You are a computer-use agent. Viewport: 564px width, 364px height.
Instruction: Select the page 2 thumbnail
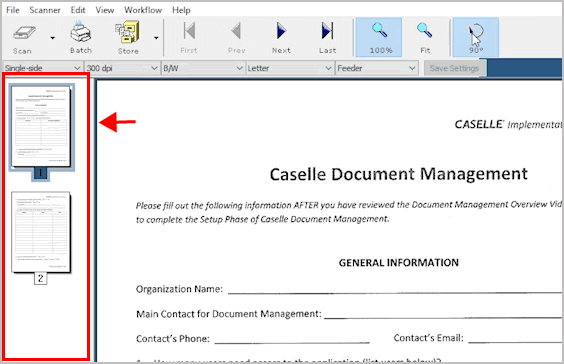click(x=41, y=232)
